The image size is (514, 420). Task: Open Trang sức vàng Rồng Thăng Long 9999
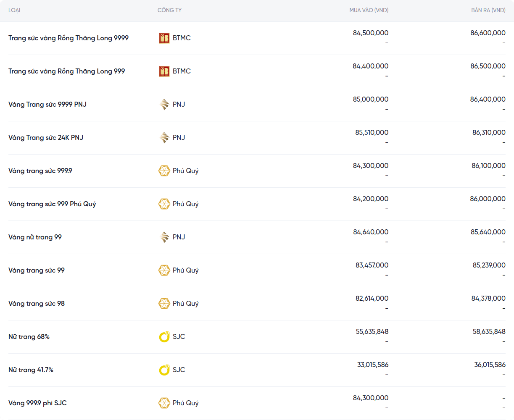tap(69, 38)
